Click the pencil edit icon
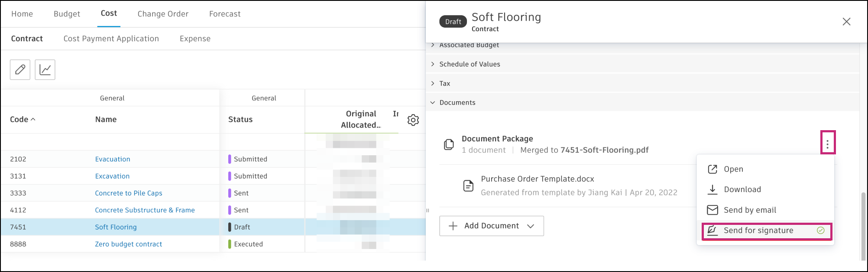Viewport: 868px width, 272px height. (20, 70)
